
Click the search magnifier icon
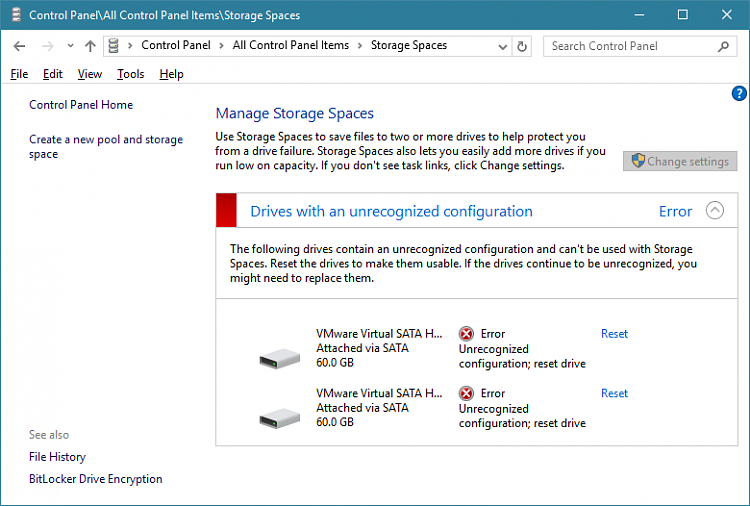pos(723,46)
